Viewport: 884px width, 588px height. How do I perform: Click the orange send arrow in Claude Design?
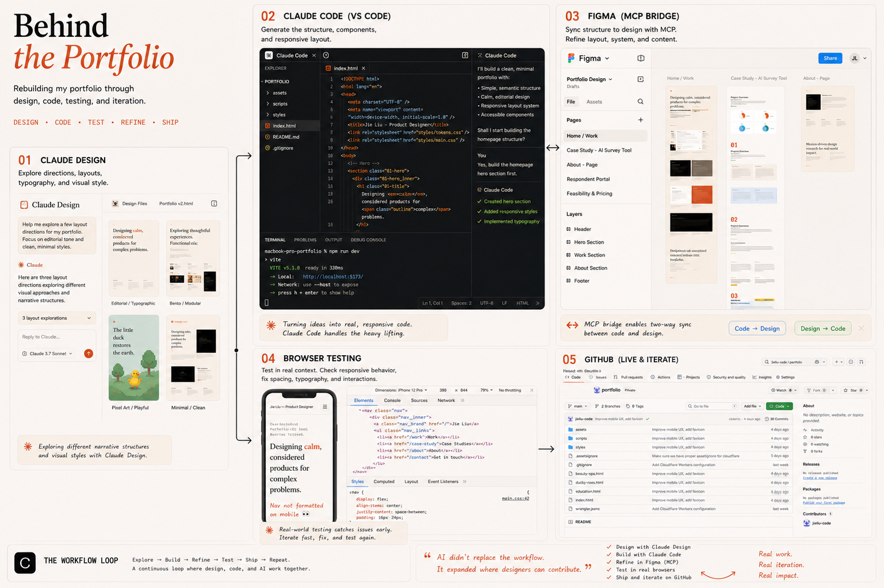pyautogui.click(x=89, y=353)
